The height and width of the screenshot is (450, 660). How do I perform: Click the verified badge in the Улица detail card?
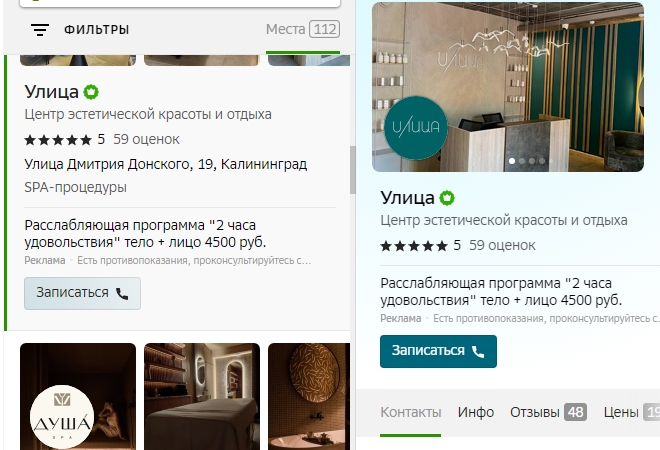pyautogui.click(x=447, y=198)
